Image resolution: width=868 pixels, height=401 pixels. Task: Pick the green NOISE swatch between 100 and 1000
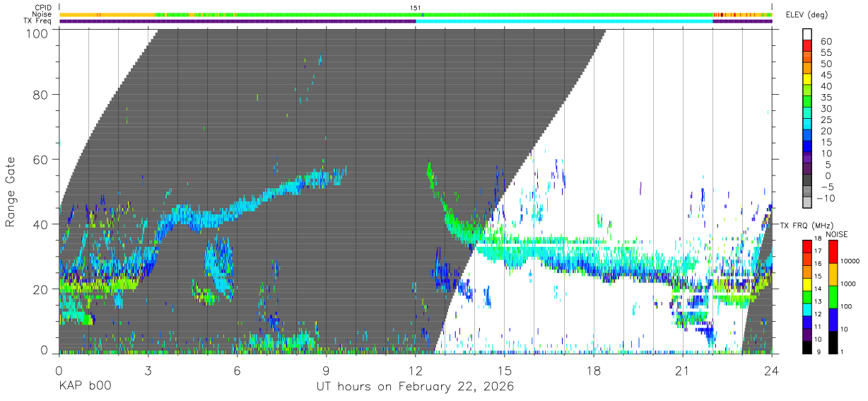coord(833,296)
